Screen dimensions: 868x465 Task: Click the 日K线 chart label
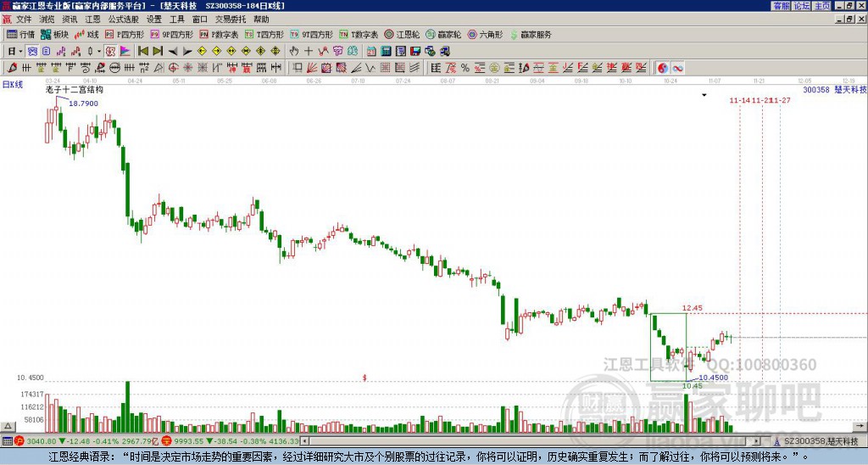13,84
